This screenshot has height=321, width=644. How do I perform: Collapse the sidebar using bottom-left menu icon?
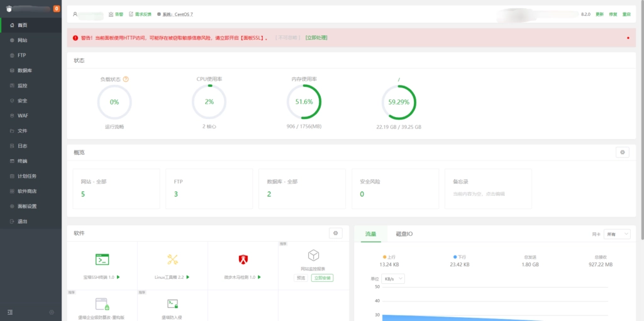coord(10,312)
